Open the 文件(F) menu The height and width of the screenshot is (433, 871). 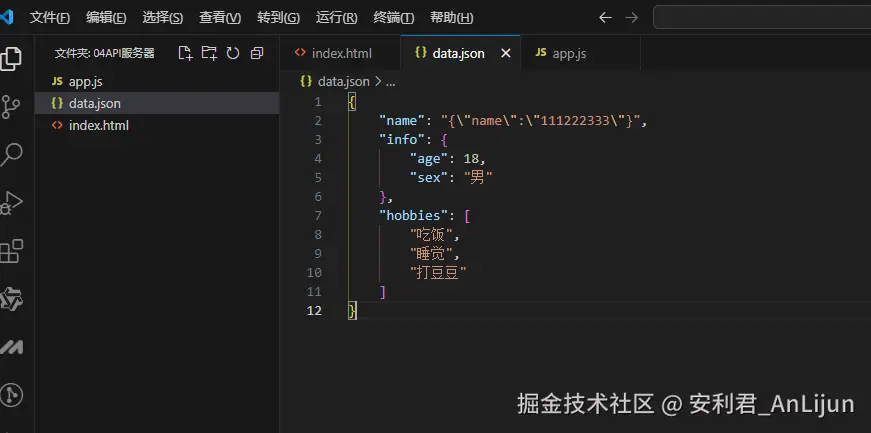(49, 18)
